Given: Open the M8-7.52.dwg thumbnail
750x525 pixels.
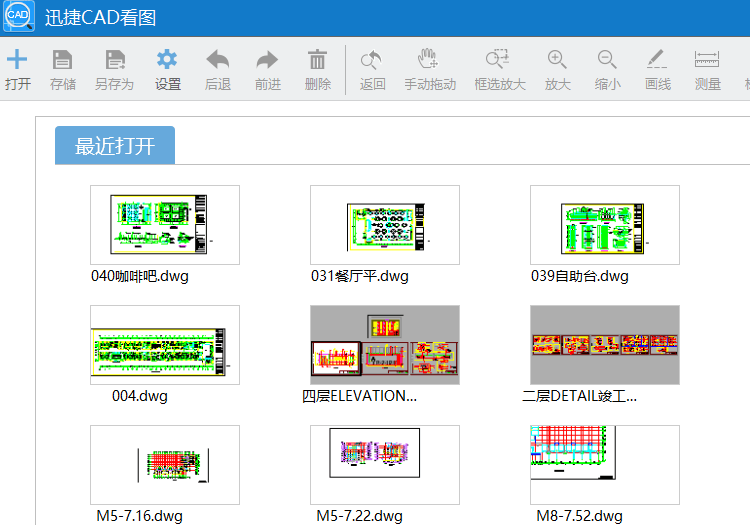Looking at the screenshot, I should [605, 465].
